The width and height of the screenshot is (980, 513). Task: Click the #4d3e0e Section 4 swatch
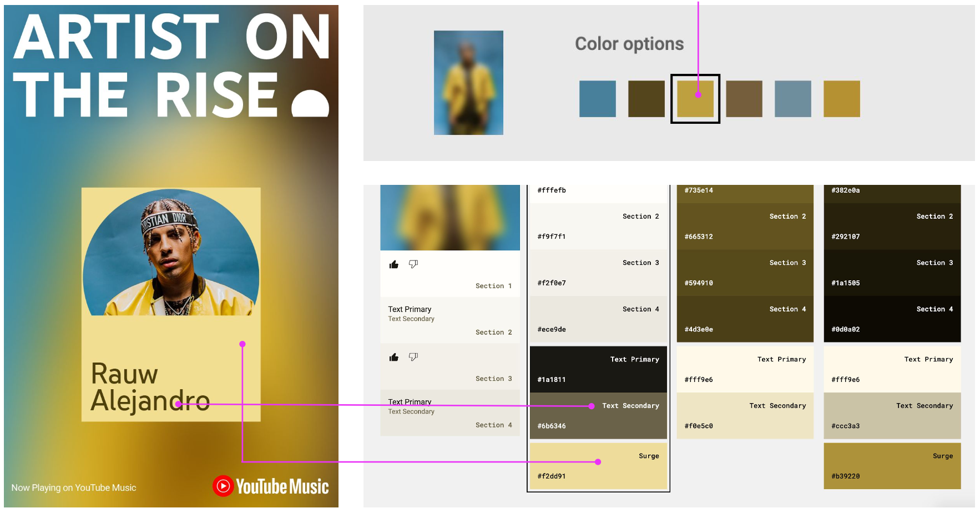[x=745, y=319]
